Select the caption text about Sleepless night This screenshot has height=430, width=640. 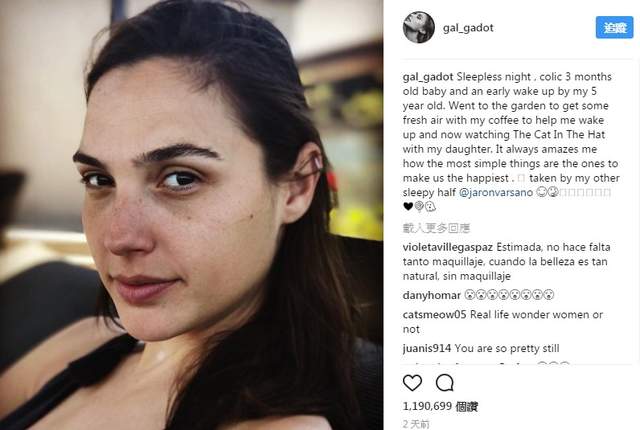point(511,142)
